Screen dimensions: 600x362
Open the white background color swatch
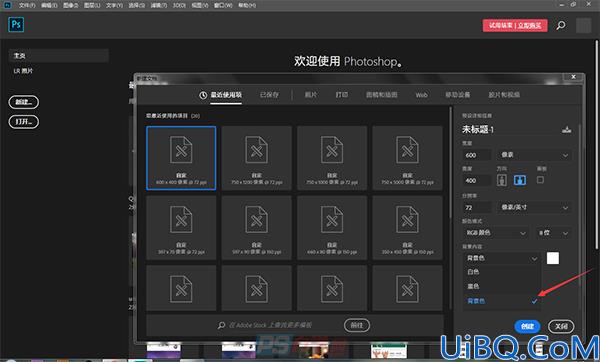click(x=553, y=258)
